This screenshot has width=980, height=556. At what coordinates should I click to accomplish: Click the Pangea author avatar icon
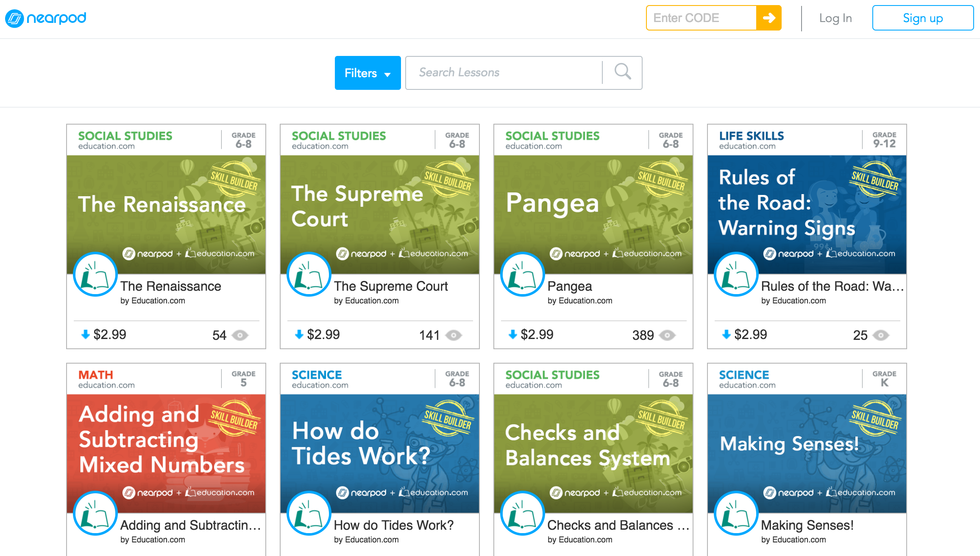click(523, 274)
